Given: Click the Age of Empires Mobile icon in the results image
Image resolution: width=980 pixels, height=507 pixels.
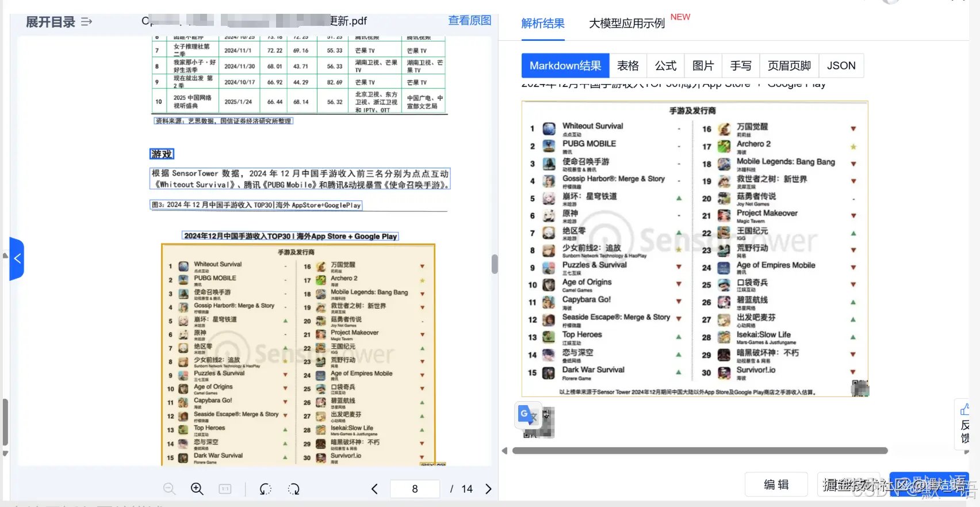Looking at the screenshot, I should (724, 268).
